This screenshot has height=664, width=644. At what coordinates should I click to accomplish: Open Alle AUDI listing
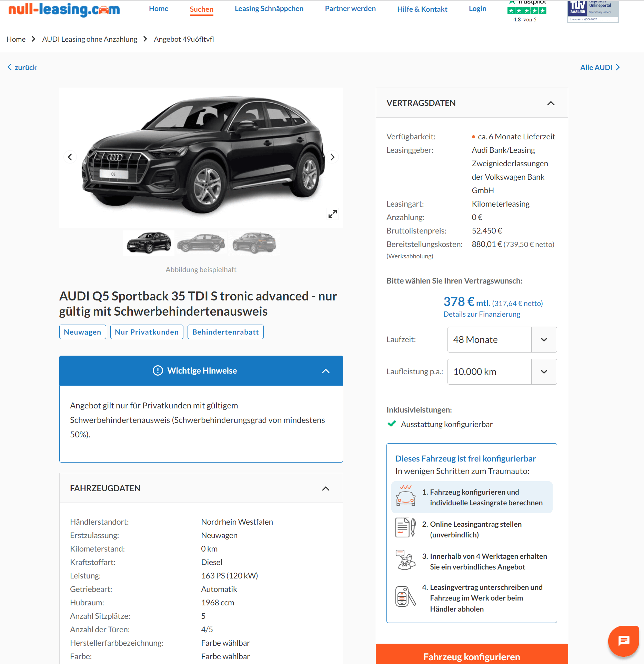[x=600, y=67]
